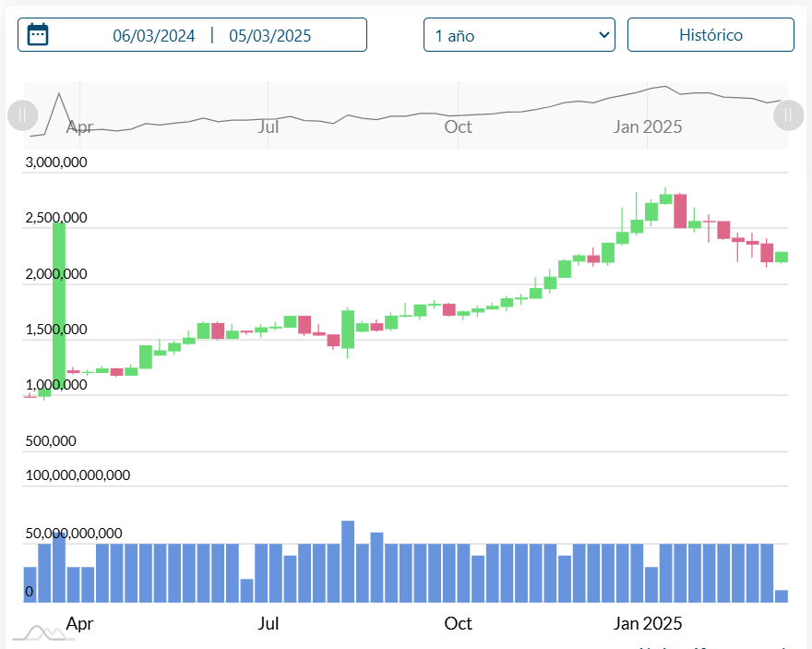
Task: Grab the right navigator range handle
Action: click(787, 115)
